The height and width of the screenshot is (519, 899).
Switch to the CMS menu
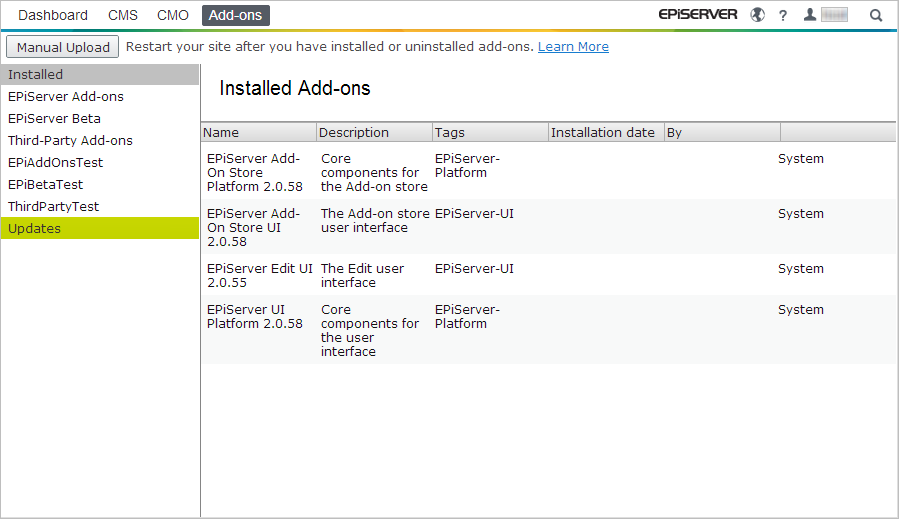(x=123, y=15)
